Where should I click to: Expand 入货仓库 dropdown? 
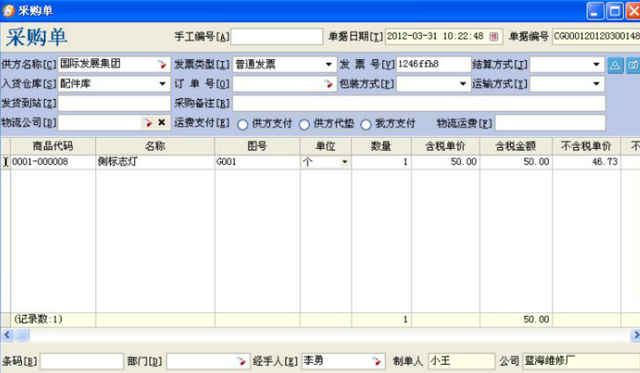pyautogui.click(x=162, y=84)
